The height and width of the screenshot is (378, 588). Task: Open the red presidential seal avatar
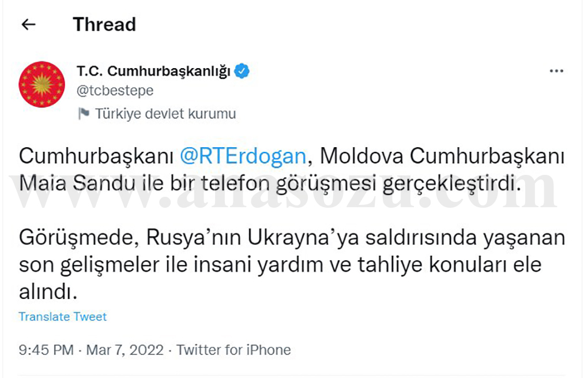tap(42, 84)
